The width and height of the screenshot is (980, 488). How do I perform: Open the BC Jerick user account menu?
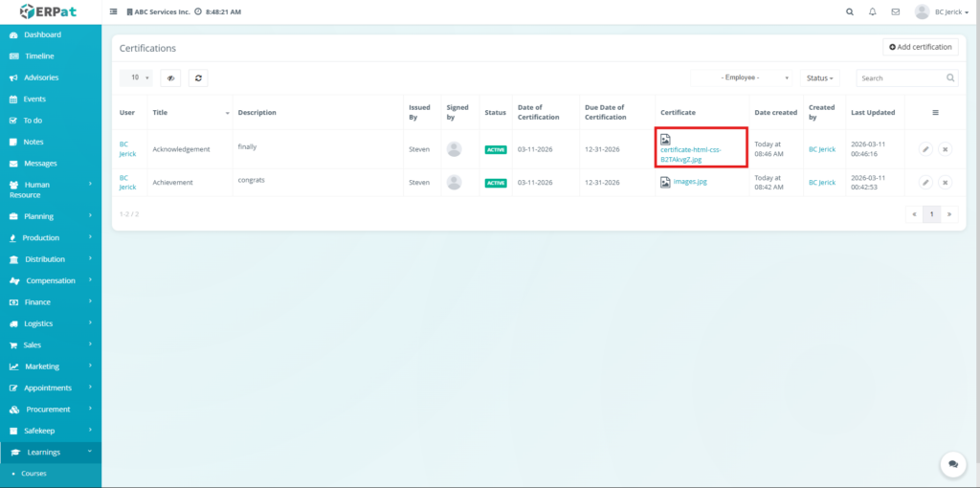click(x=942, y=11)
